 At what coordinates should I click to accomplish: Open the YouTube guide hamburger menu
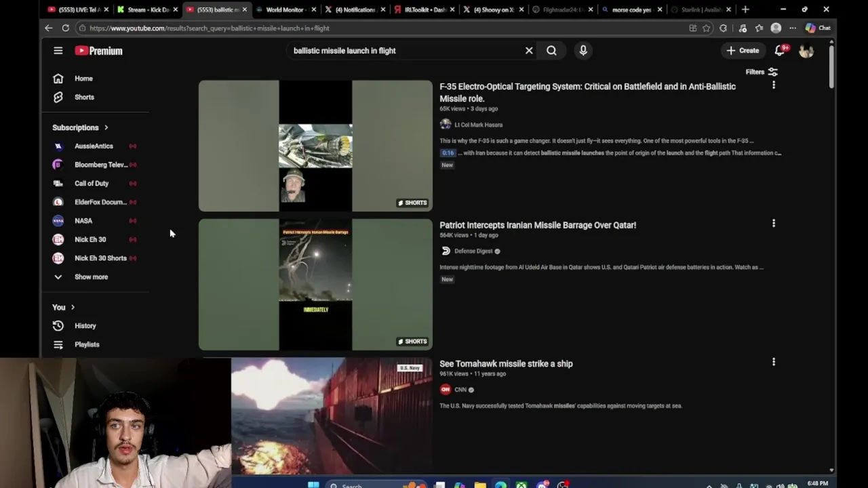pyautogui.click(x=58, y=51)
